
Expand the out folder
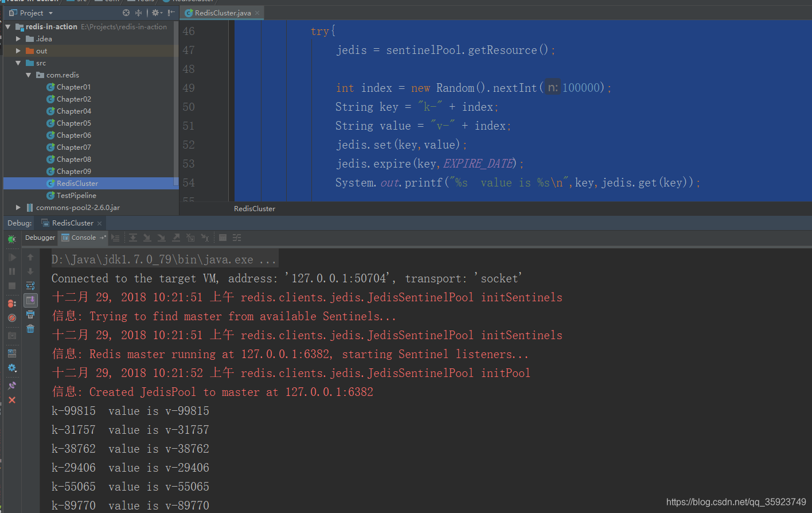18,51
